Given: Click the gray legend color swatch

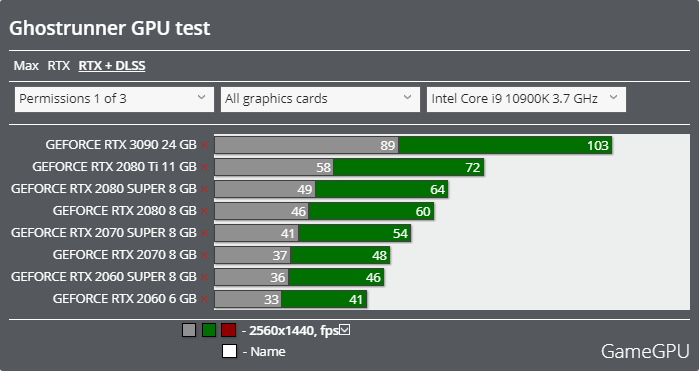Looking at the screenshot, I should 189,330.
